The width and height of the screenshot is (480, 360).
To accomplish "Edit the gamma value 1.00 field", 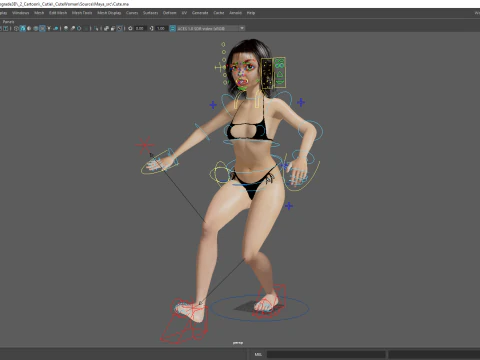I will point(161,28).
